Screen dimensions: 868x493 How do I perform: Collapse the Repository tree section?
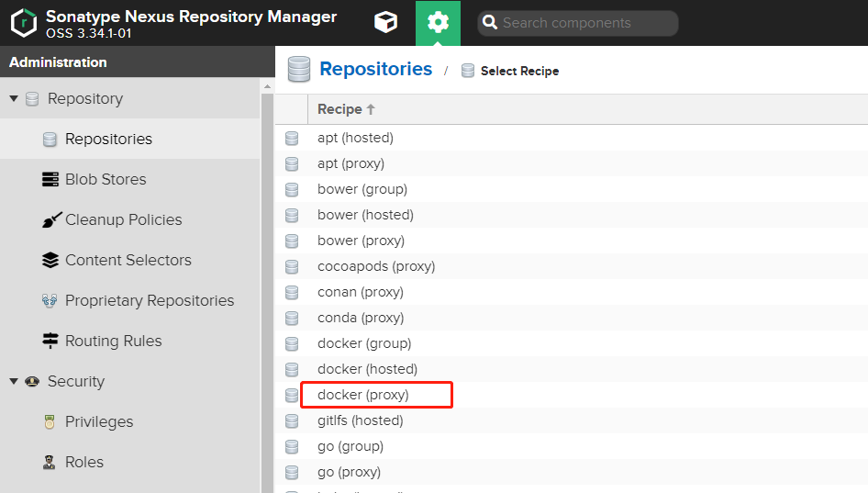tap(14, 99)
